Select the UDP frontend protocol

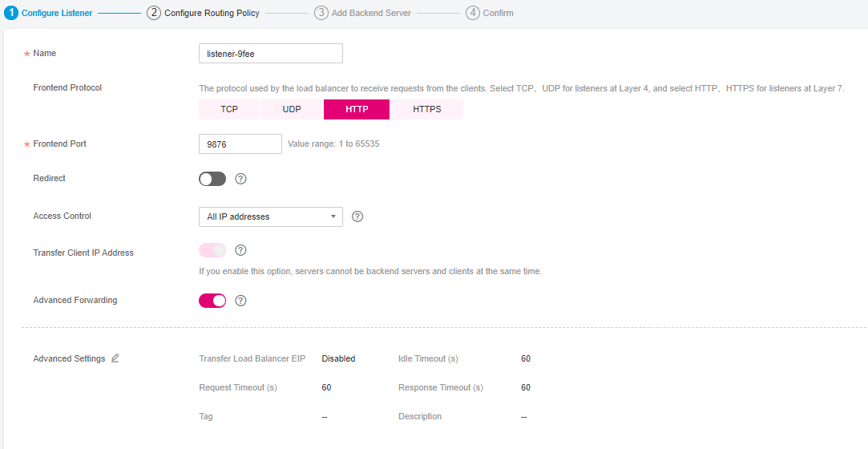(292, 109)
